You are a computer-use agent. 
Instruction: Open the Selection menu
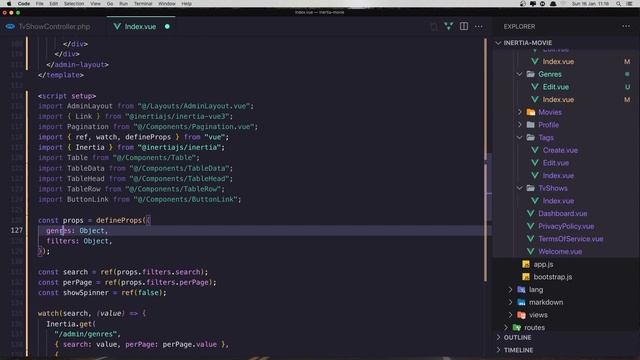pos(74,4)
